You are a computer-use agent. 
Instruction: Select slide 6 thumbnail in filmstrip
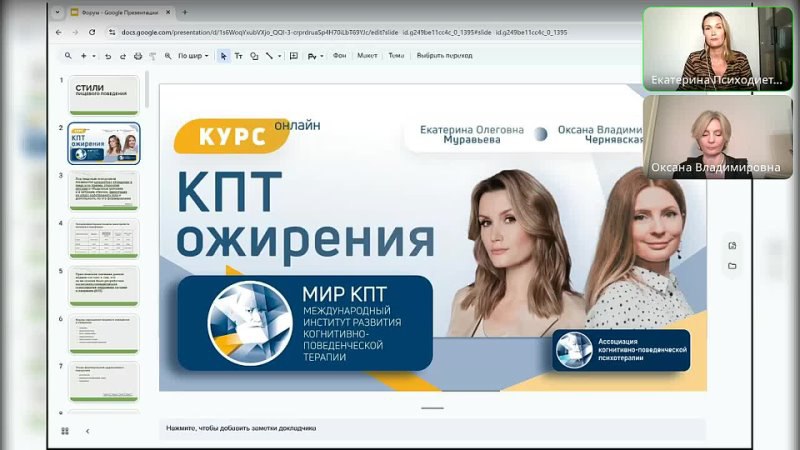[x=104, y=334]
